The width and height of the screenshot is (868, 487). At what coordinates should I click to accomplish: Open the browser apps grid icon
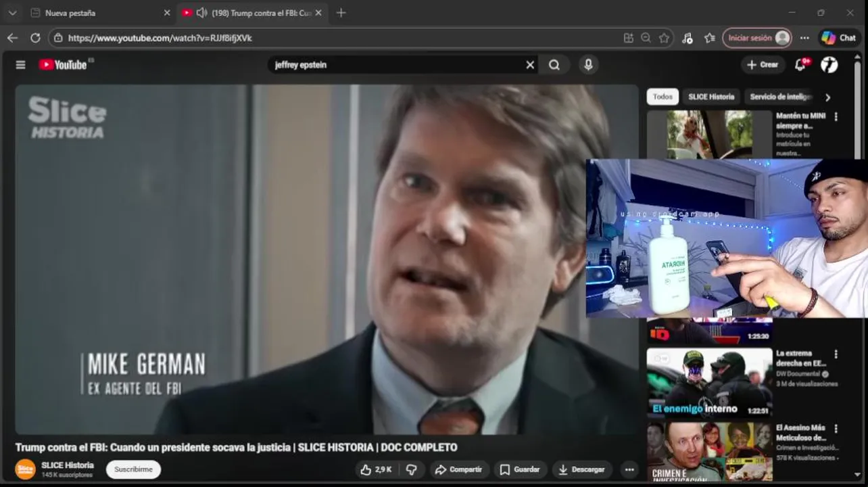pyautogui.click(x=629, y=38)
